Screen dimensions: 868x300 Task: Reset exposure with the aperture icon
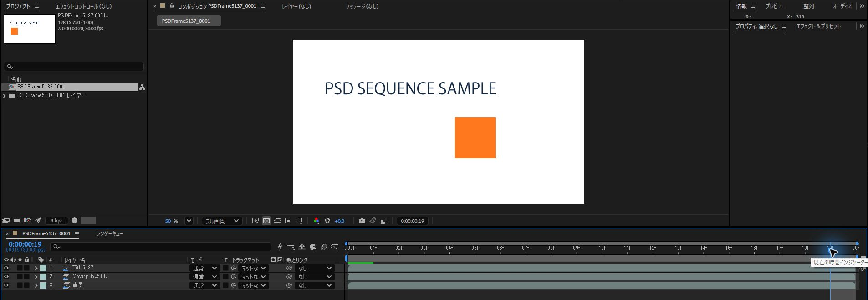[x=327, y=221]
